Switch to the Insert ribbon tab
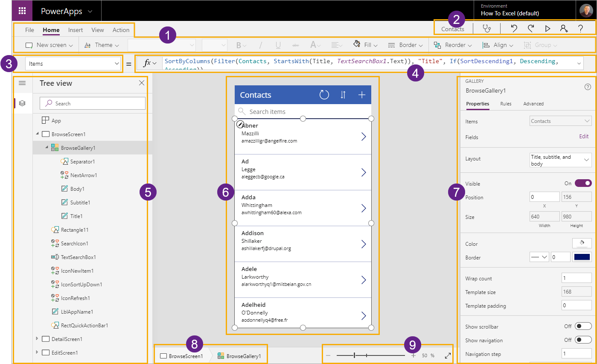Image resolution: width=597 pixels, height=364 pixels. point(75,30)
